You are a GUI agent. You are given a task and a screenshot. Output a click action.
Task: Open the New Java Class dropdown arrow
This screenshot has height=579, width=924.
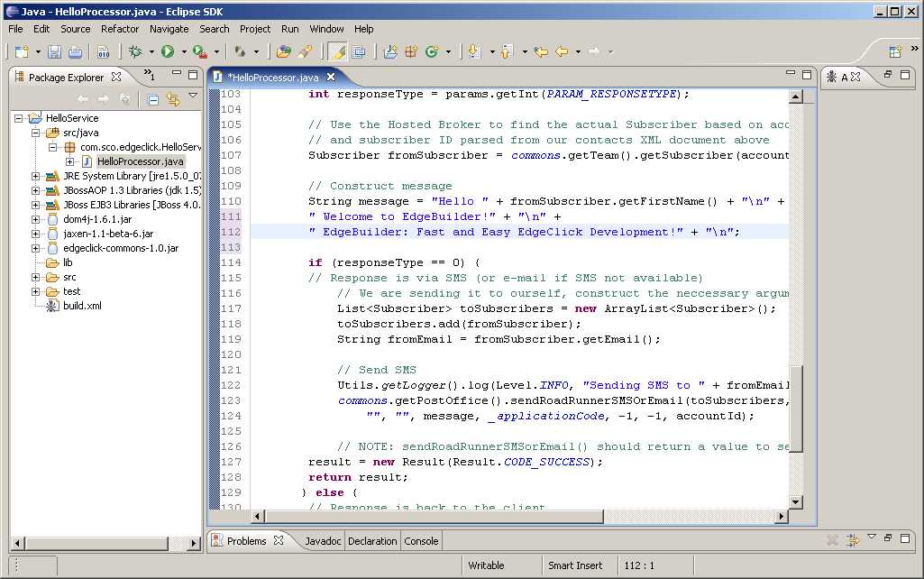point(448,52)
